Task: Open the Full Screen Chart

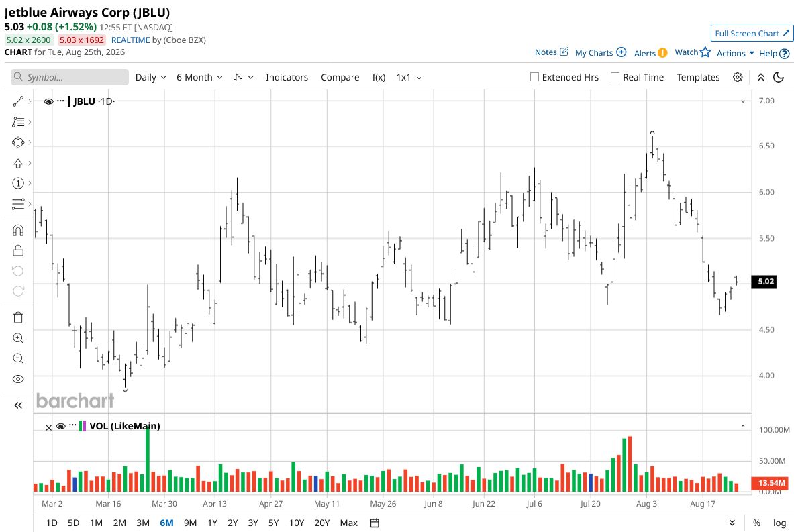Action: (x=751, y=34)
